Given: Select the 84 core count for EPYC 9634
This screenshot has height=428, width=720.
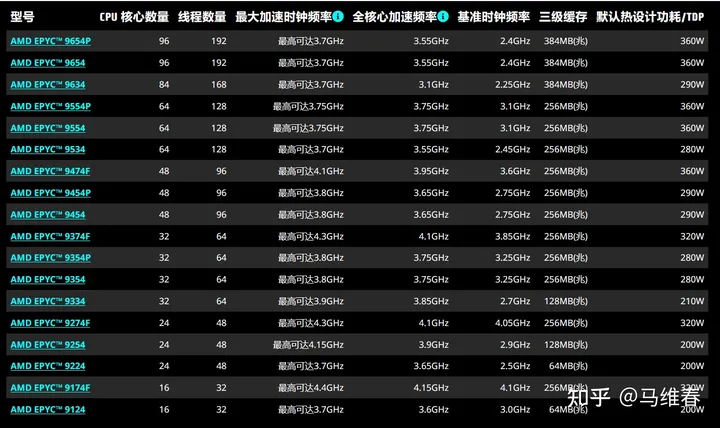Looking at the screenshot, I should [x=164, y=84].
